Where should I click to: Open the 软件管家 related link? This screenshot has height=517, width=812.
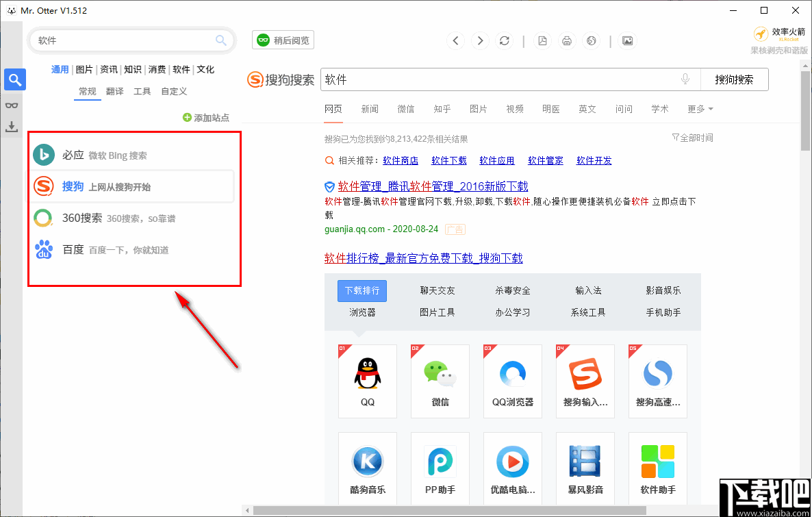pos(545,161)
